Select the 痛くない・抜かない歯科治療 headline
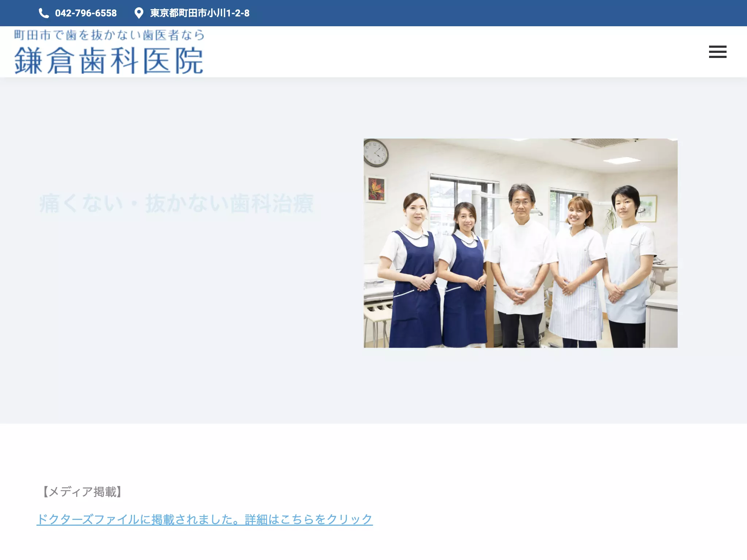Image resolution: width=747 pixels, height=560 pixels. click(x=176, y=203)
